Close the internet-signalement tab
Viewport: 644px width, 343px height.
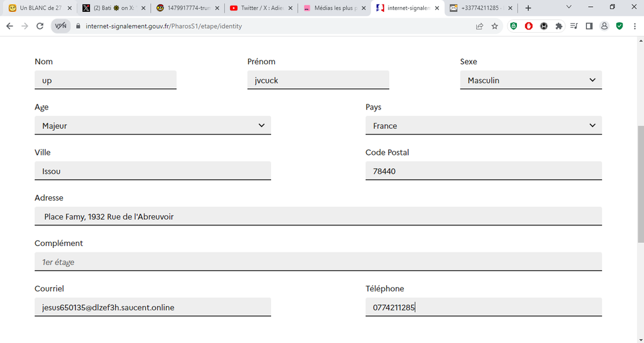(437, 8)
